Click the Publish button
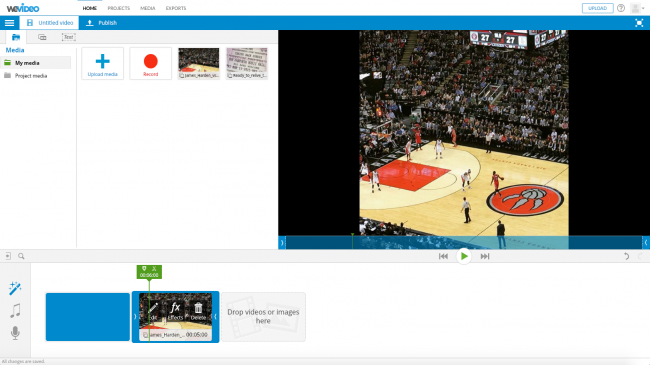 click(101, 23)
